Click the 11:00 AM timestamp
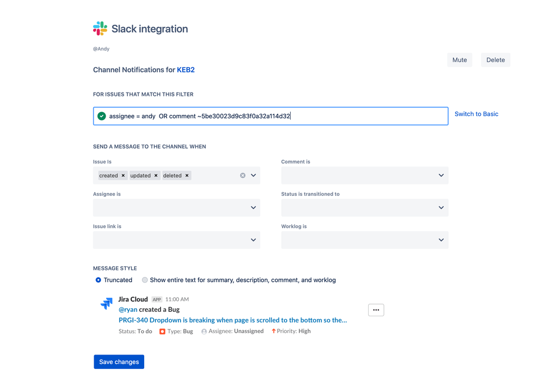The width and height of the screenshot is (560, 392). tap(177, 299)
